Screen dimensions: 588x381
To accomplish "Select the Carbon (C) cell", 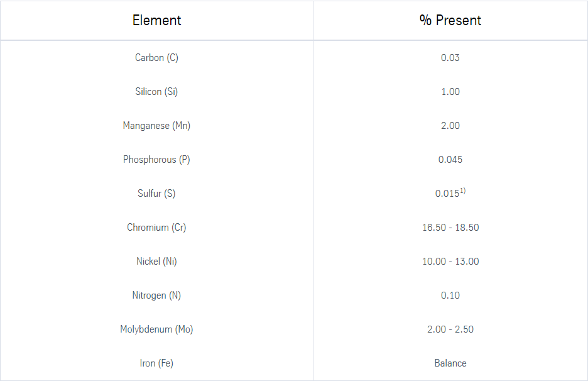I will (x=156, y=58).
